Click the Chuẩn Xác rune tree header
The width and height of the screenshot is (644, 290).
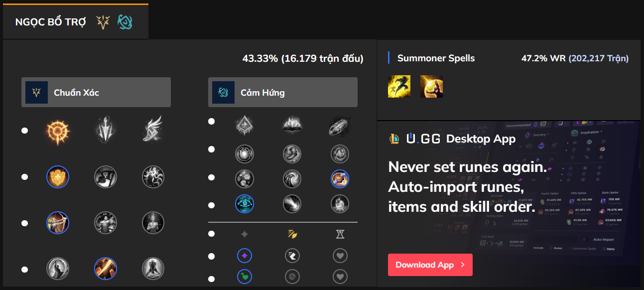coord(96,93)
